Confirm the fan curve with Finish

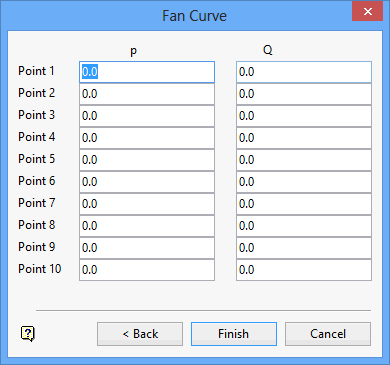(x=234, y=334)
